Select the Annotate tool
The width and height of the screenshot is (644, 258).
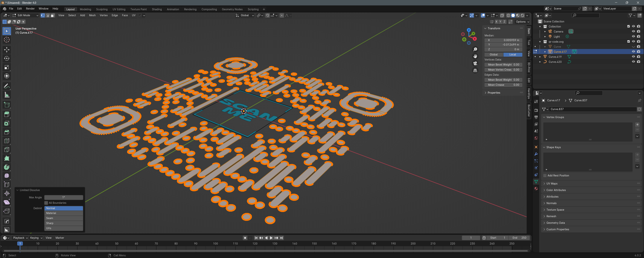tap(7, 86)
